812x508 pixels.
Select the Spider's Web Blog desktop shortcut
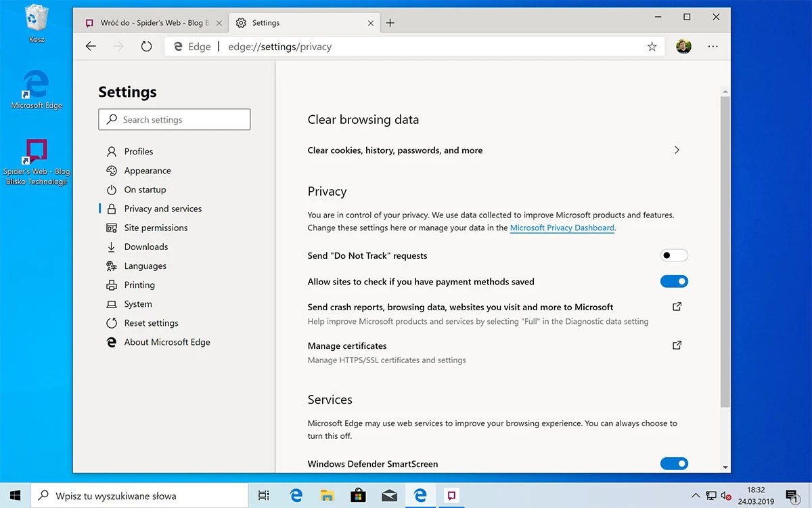(x=37, y=163)
